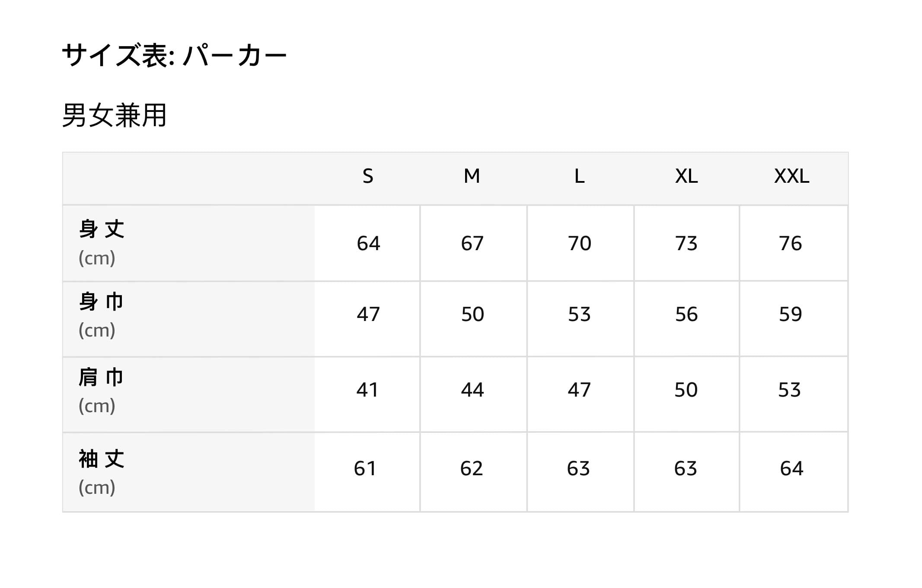Click 袖丈 value 61 for size S
922x588 pixels.
click(x=365, y=468)
